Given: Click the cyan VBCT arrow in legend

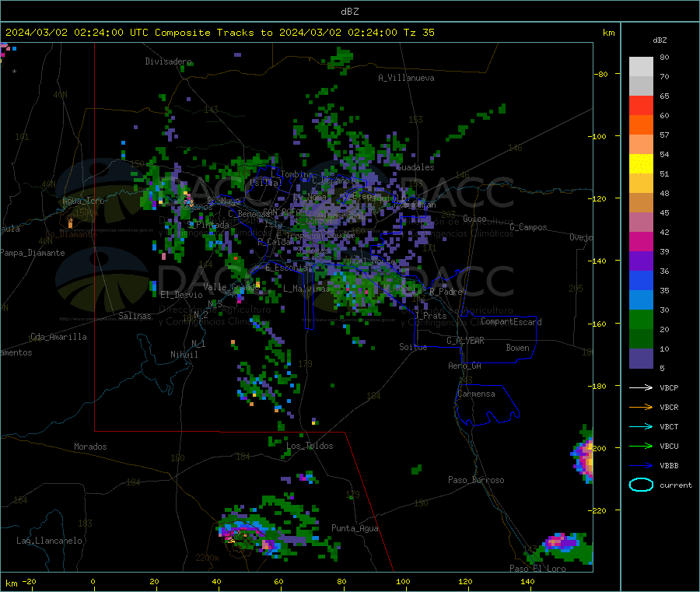Looking at the screenshot, I should [x=641, y=426].
